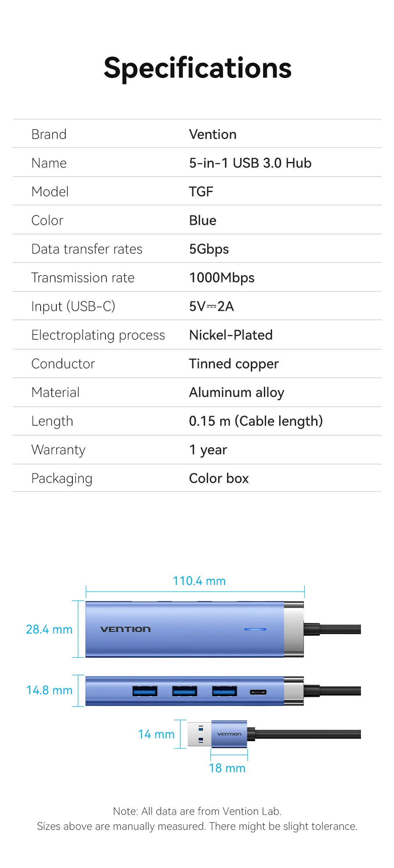Click the "Electroplating process" row label

tap(98, 335)
